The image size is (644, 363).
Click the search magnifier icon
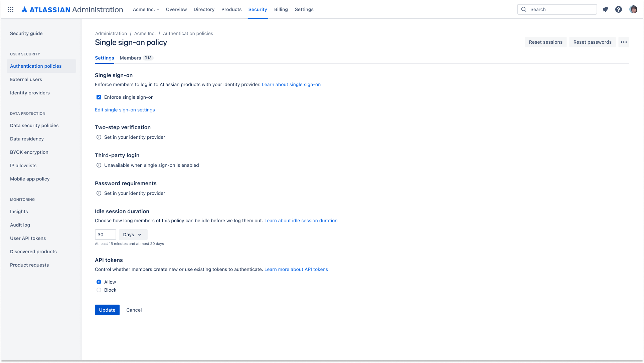point(524,9)
